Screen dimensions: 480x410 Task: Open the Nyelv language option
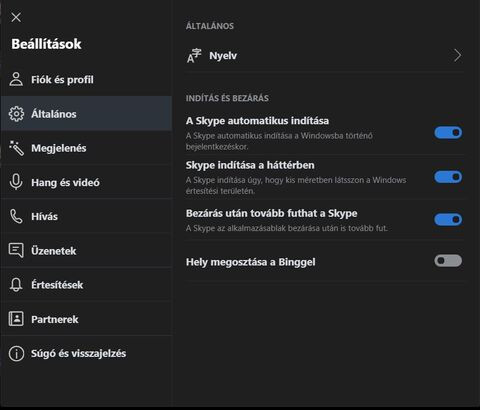point(325,55)
